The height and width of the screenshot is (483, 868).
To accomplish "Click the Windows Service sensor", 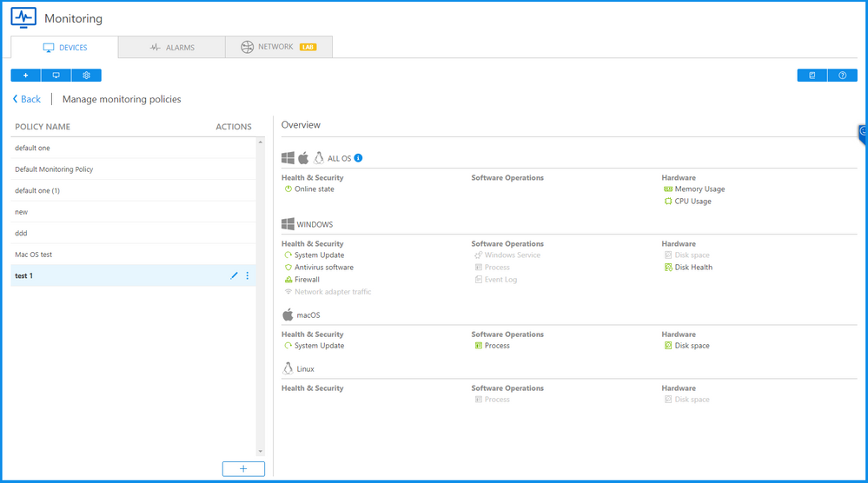I will point(507,255).
